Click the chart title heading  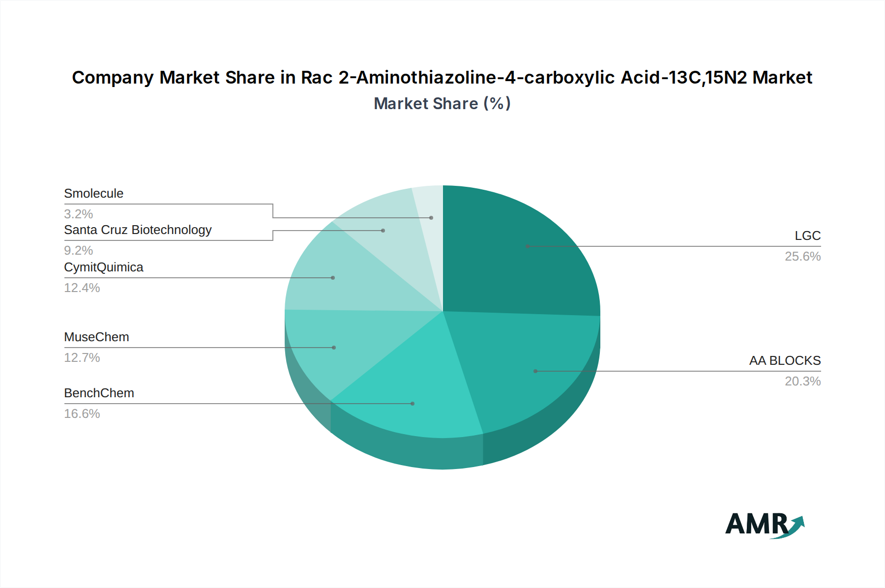click(x=442, y=78)
